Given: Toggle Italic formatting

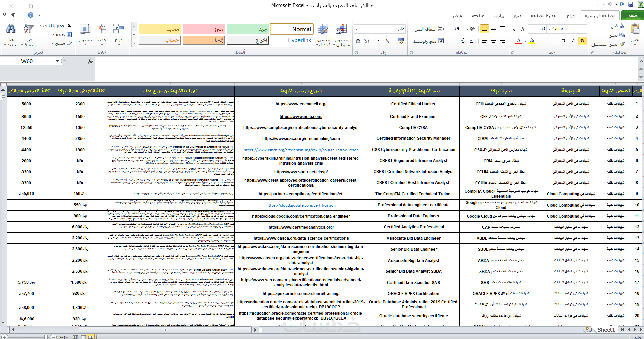Looking at the screenshot, I should pos(573,41).
